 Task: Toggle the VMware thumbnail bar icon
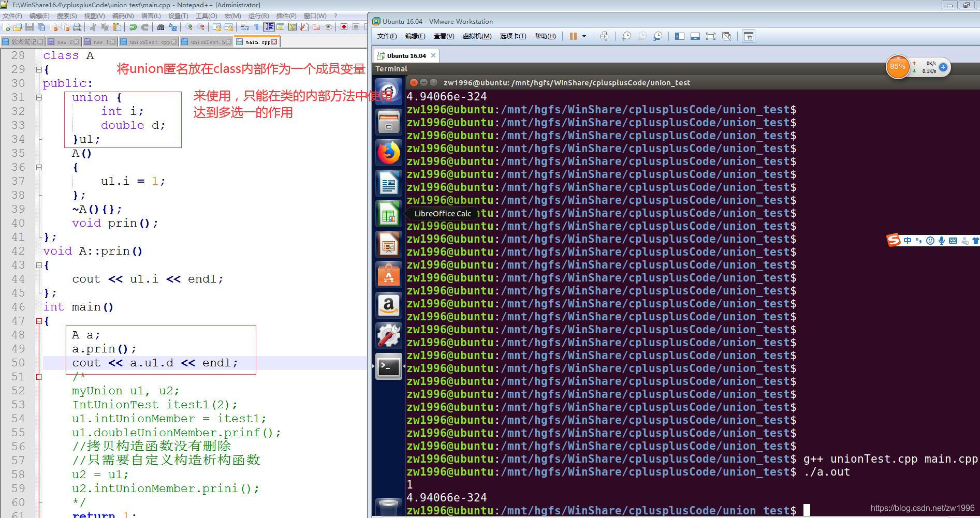tap(695, 36)
